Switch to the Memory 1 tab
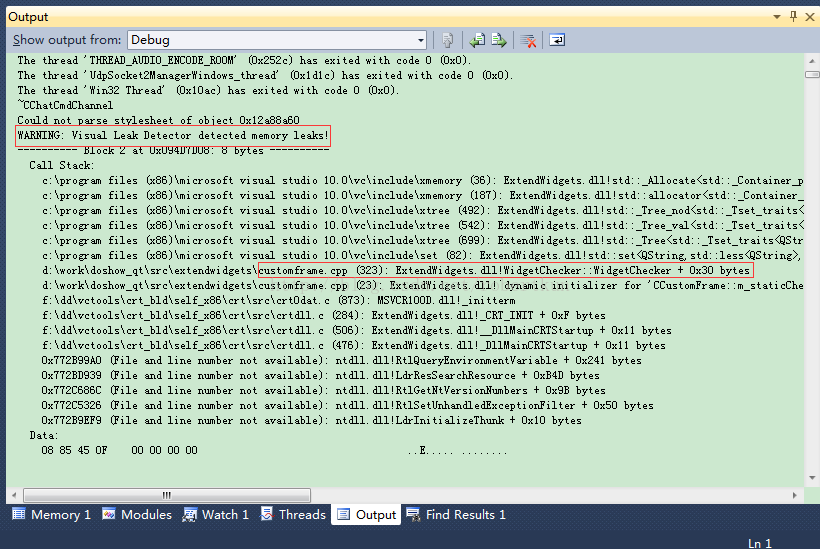Viewport: 820px width, 549px height. pyautogui.click(x=51, y=514)
